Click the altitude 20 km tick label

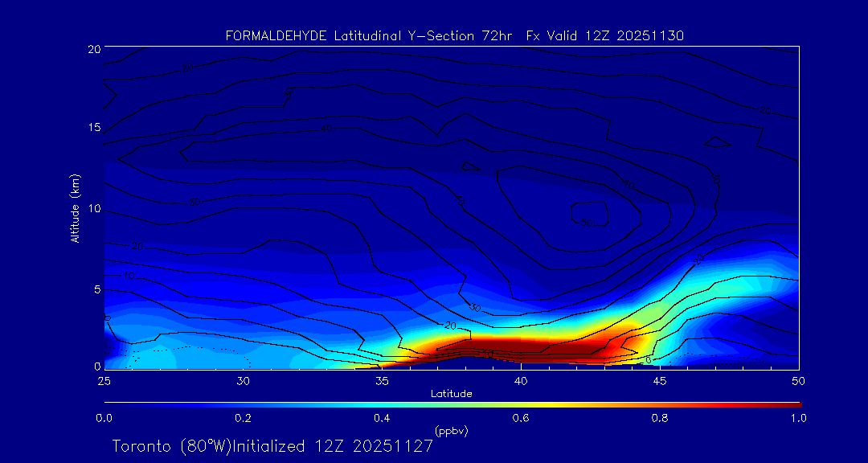click(x=93, y=49)
